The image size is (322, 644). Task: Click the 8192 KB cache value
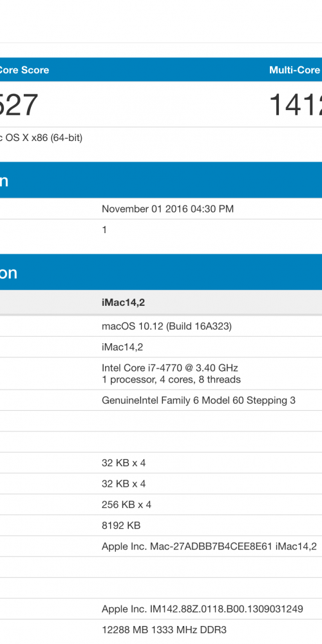coord(121,526)
